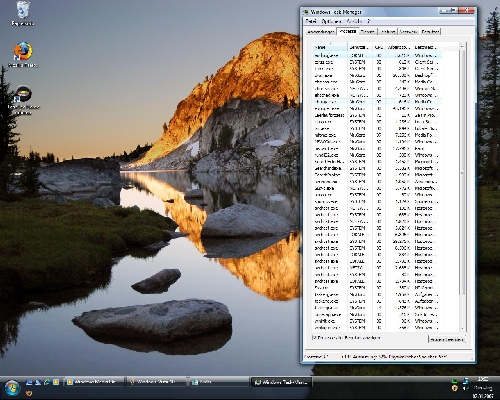
Task: Open the Optionen menu
Action: pyautogui.click(x=331, y=21)
